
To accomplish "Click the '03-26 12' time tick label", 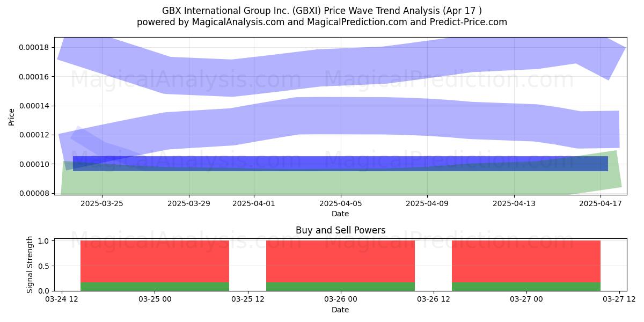I will [434, 299].
